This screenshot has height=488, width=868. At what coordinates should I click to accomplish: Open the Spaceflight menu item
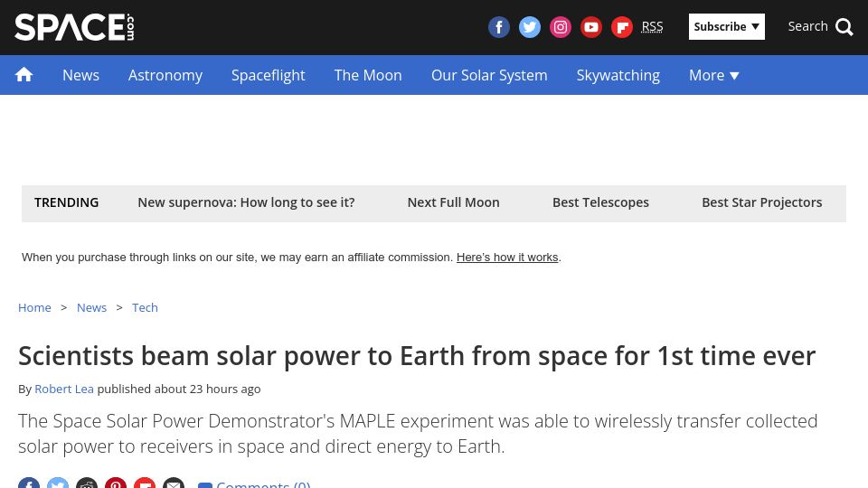(x=268, y=75)
